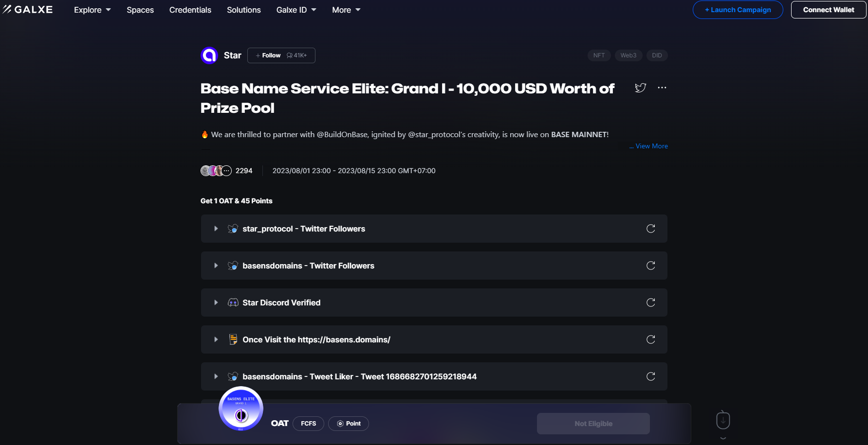Expand basensdomains Tweet Liker task

216,376
